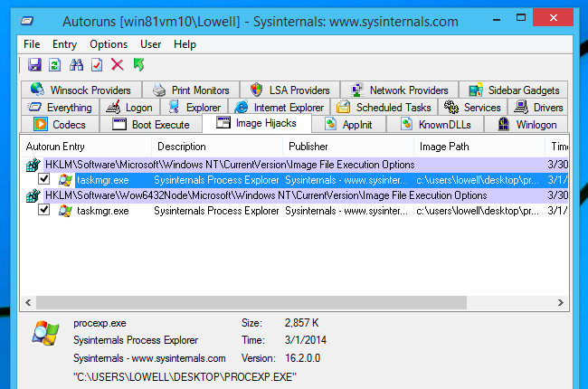Open the Help menu

click(185, 44)
